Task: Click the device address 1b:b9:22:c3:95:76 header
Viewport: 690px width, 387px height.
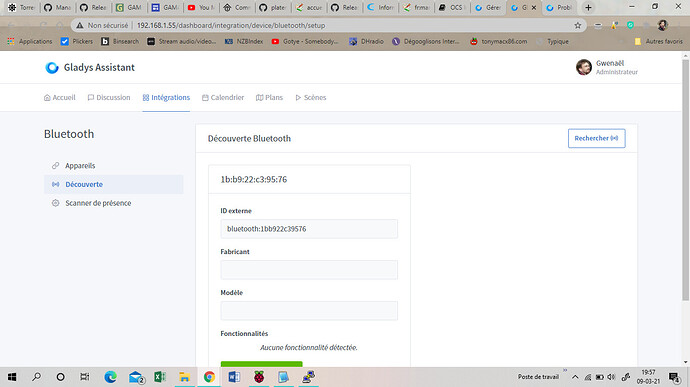Action: coord(253,179)
